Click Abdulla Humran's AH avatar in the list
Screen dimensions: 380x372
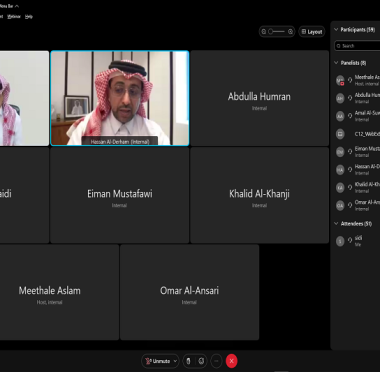[340, 98]
